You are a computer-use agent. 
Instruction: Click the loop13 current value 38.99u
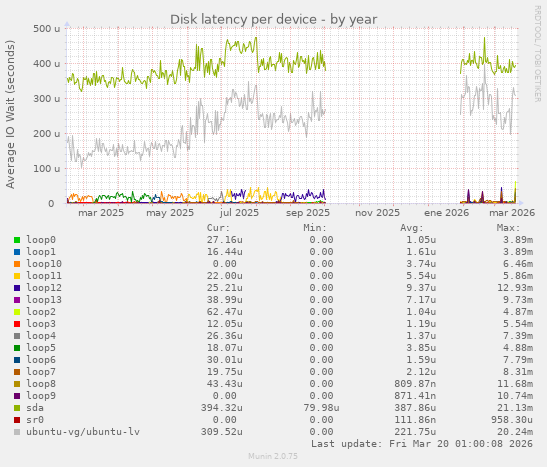tap(225, 300)
